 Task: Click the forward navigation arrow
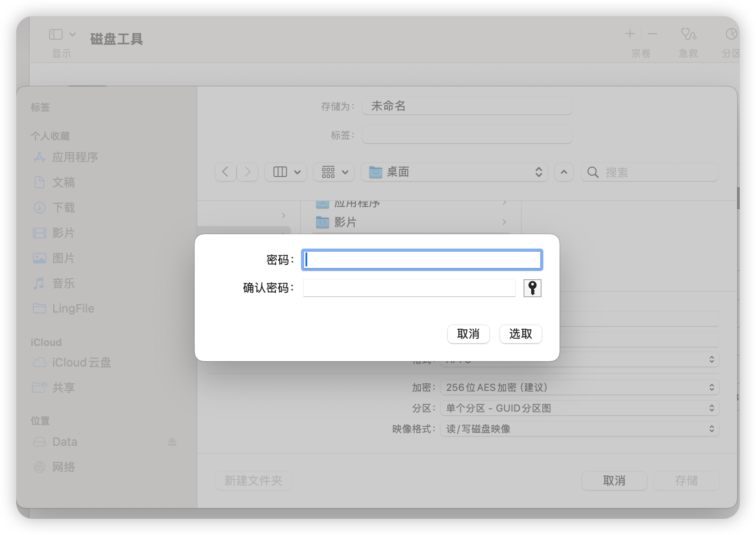click(x=247, y=172)
